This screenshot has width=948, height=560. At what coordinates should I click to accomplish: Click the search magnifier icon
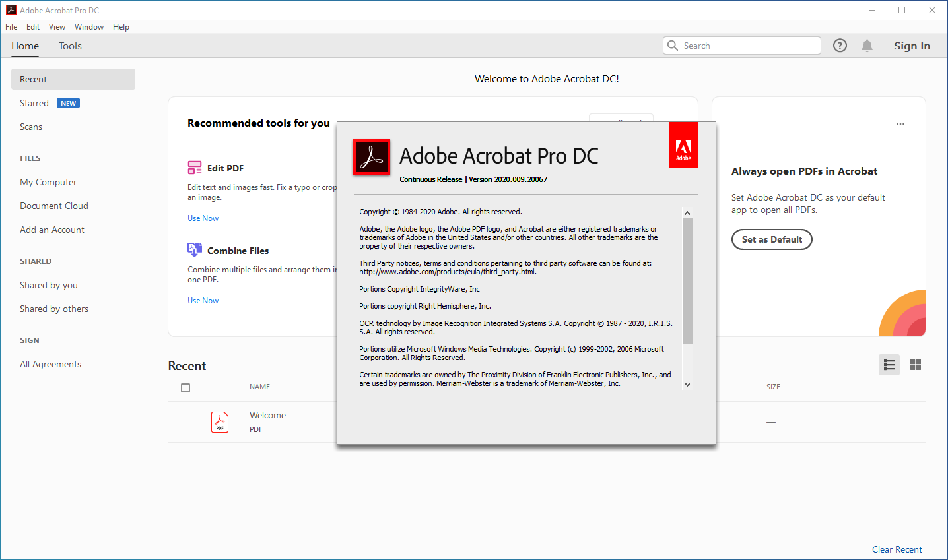[x=673, y=46]
